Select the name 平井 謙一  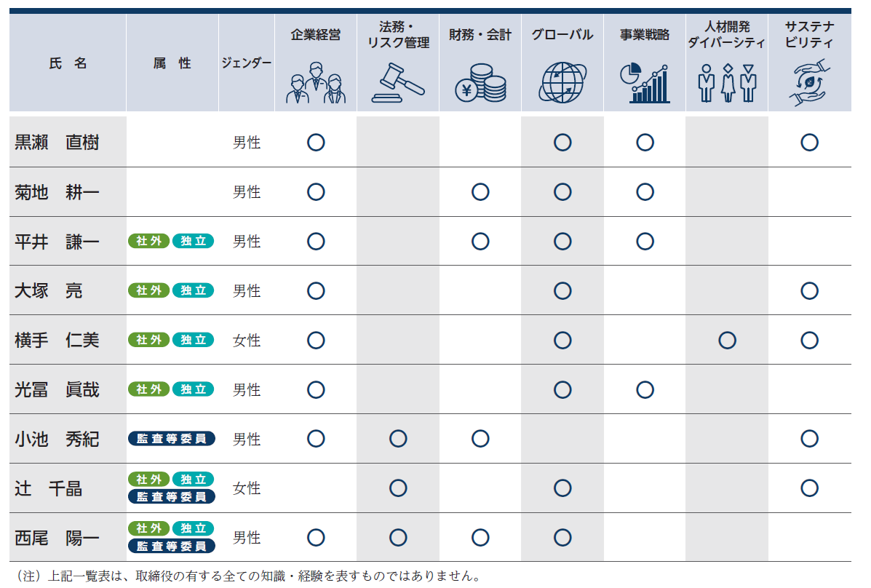pos(57,241)
